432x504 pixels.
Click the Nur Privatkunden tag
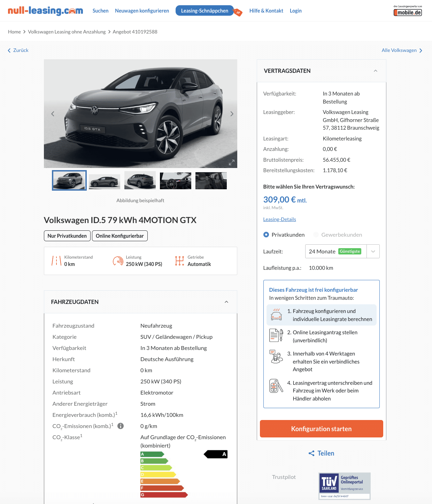tap(67, 236)
